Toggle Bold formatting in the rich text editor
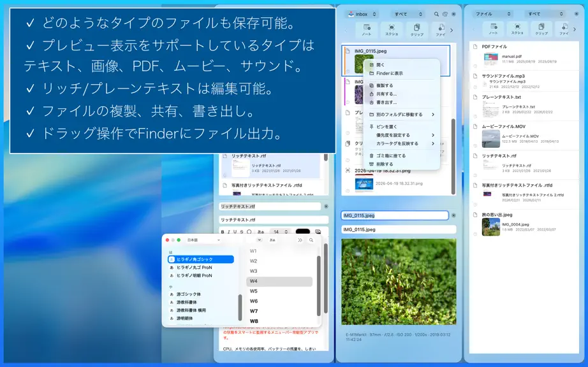588x367 pixels. 223,232
